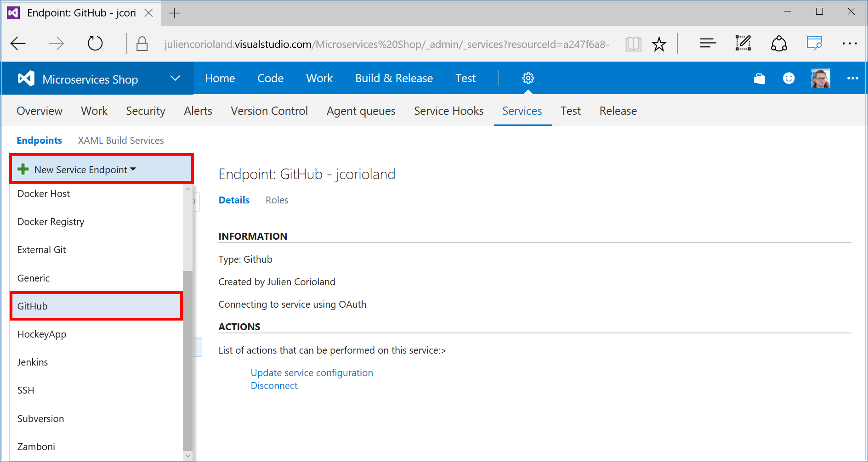
Task: Open the Marketplace shopping bag icon
Action: [759, 78]
